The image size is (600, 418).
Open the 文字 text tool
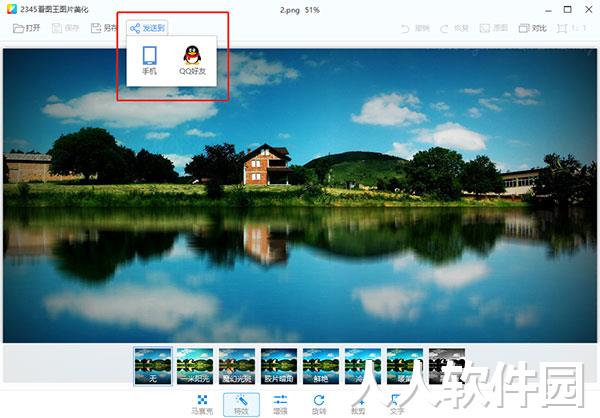tap(397, 405)
